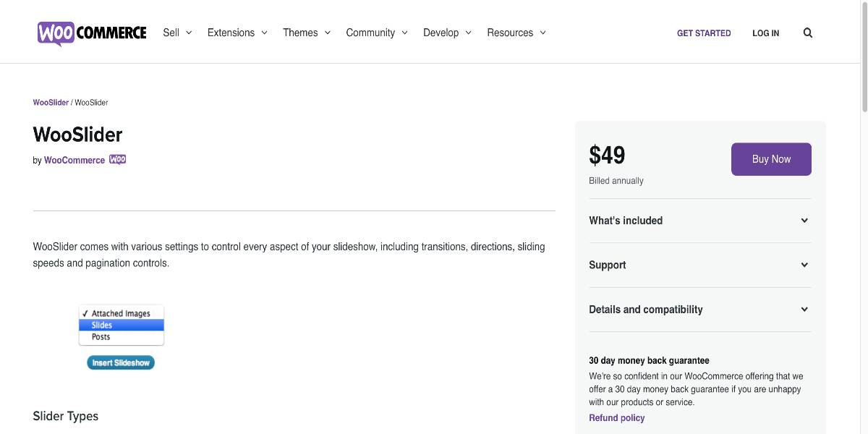Expand the What's included section
Screen dimensions: 868x434
[x=699, y=221]
